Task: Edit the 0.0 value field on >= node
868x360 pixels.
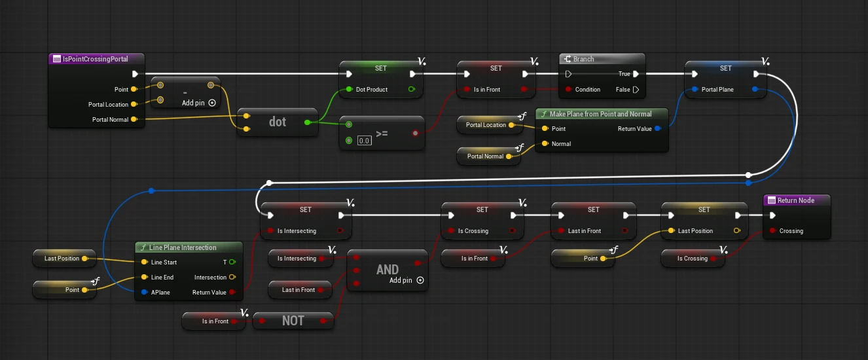Action: pyautogui.click(x=365, y=141)
